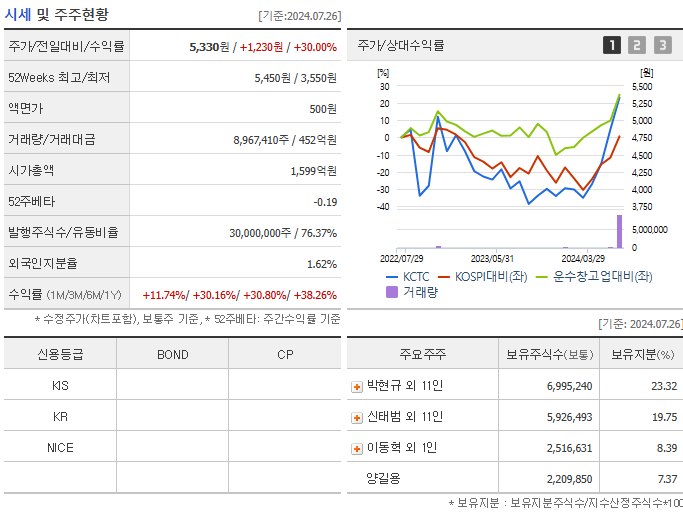
Task: Click the 신용등급 column header
Action: point(60,354)
